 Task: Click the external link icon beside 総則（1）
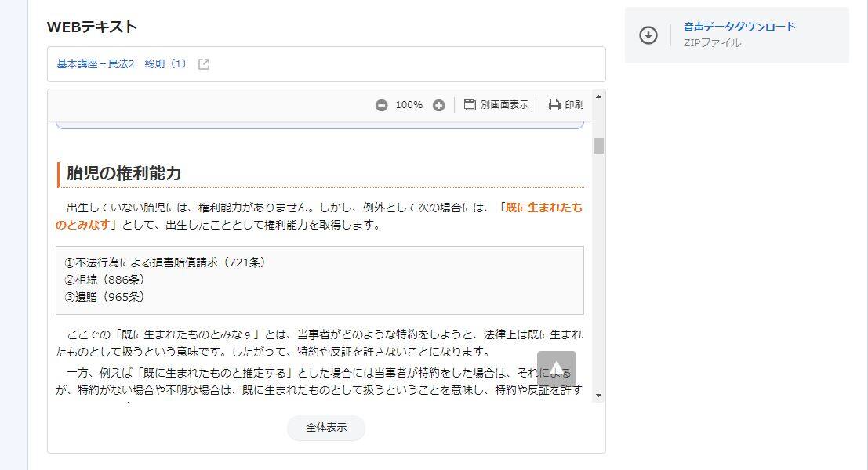point(204,64)
